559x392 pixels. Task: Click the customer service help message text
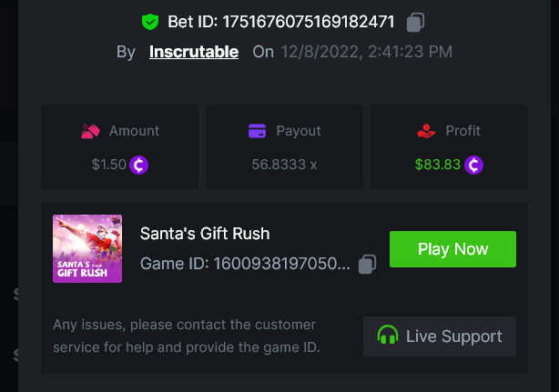tap(184, 336)
